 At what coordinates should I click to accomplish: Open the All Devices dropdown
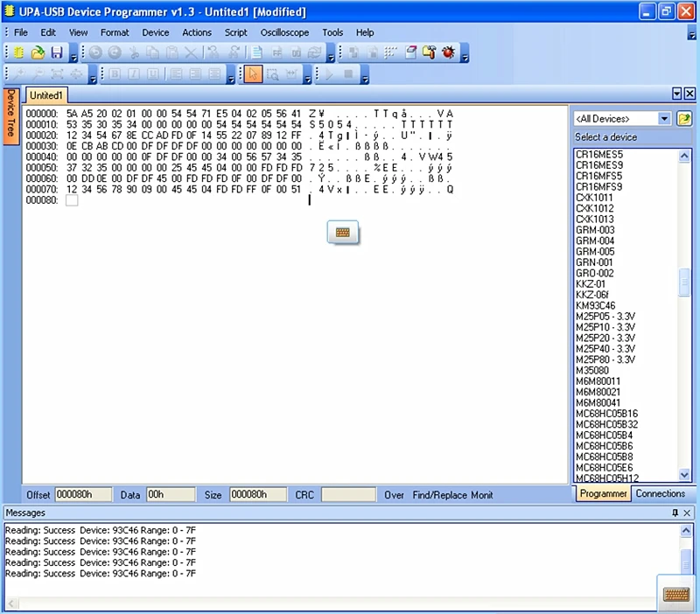(664, 119)
